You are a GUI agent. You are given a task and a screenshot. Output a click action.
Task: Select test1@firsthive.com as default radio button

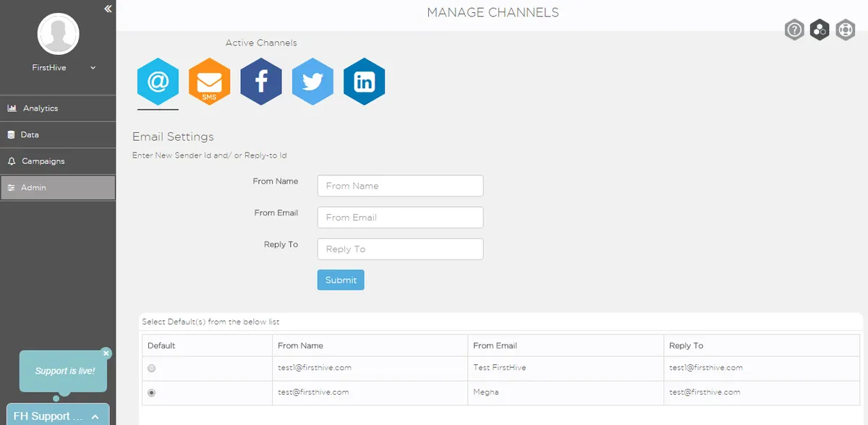point(151,368)
